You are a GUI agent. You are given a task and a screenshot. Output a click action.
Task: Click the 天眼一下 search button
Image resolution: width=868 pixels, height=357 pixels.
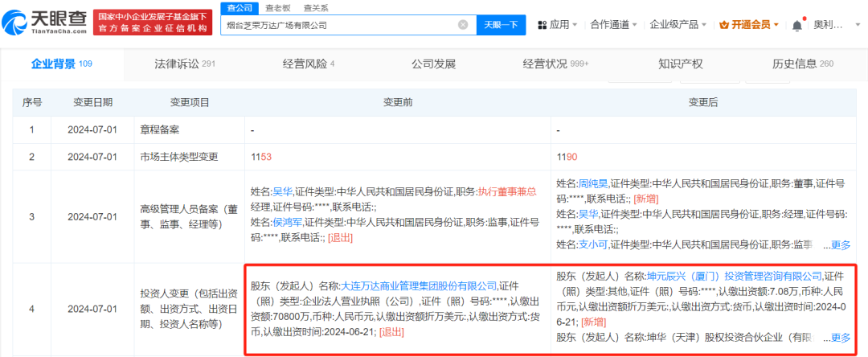point(501,25)
